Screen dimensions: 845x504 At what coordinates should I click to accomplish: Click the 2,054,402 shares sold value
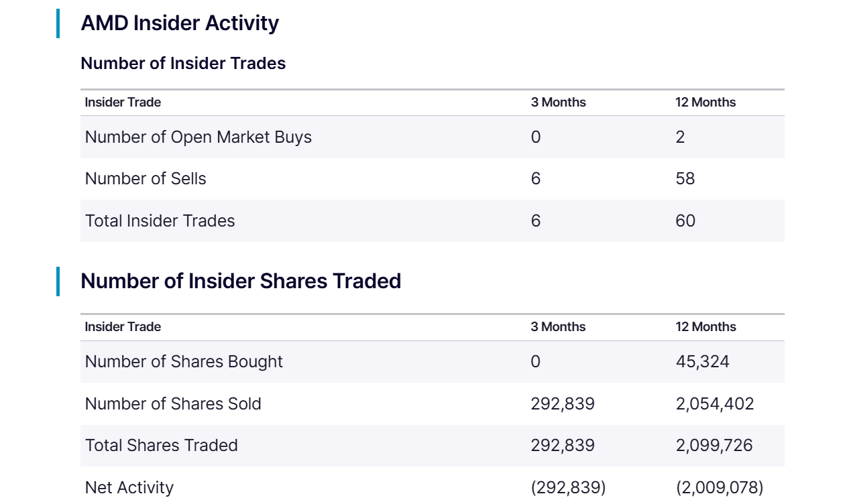715,404
